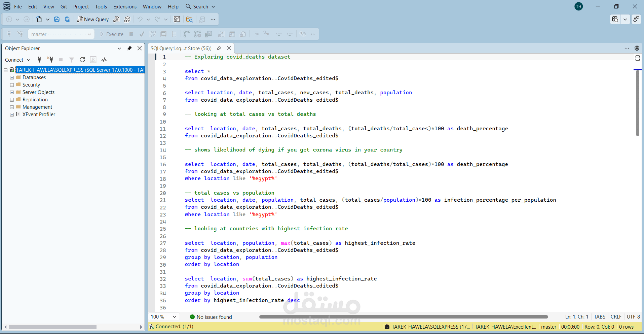Click the split editor icon above the scrollbar

(637, 58)
